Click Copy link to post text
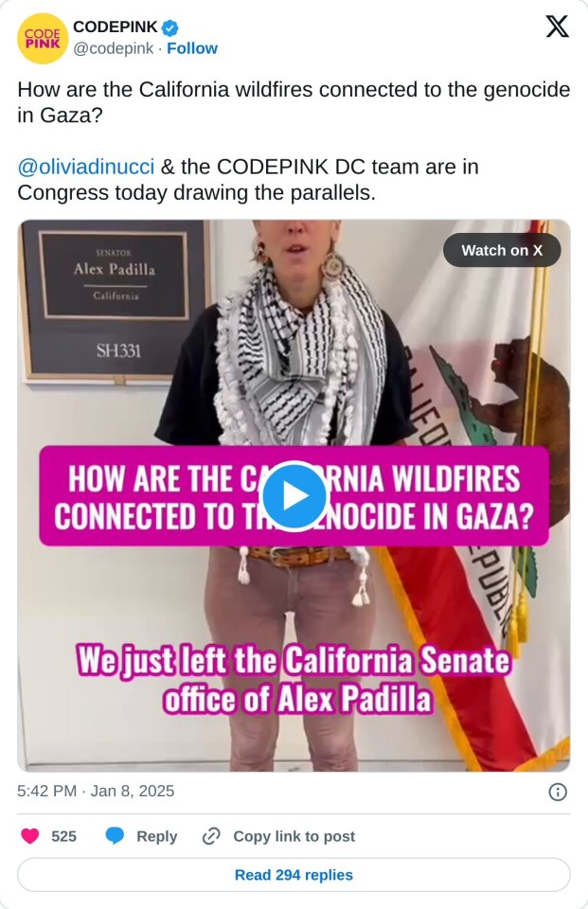 (x=294, y=836)
